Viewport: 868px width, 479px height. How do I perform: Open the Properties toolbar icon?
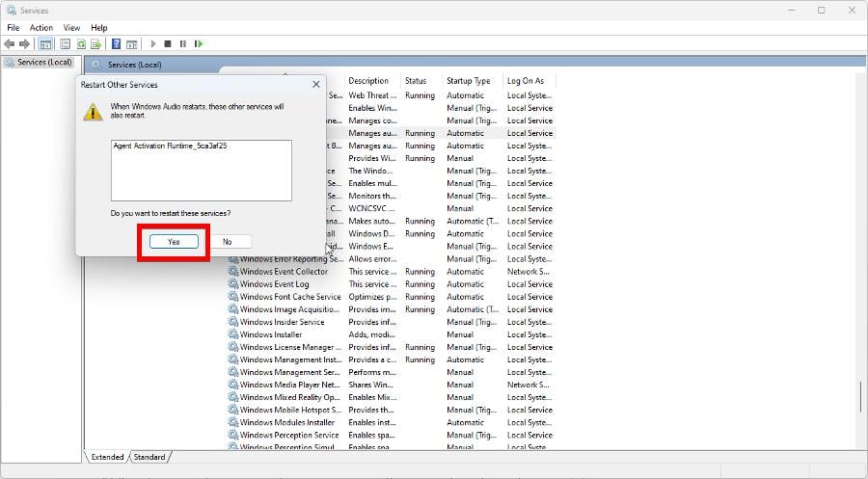[66, 43]
